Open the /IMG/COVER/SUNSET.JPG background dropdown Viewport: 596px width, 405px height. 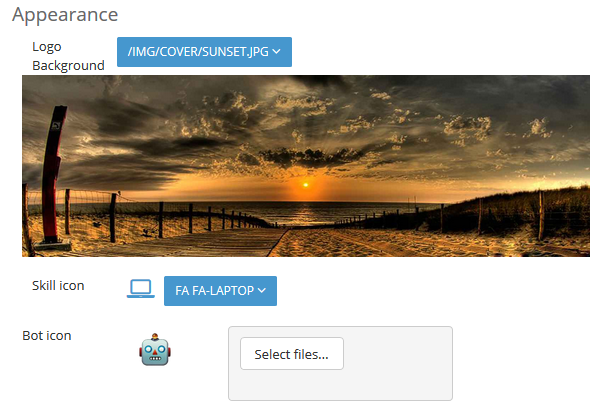point(204,52)
